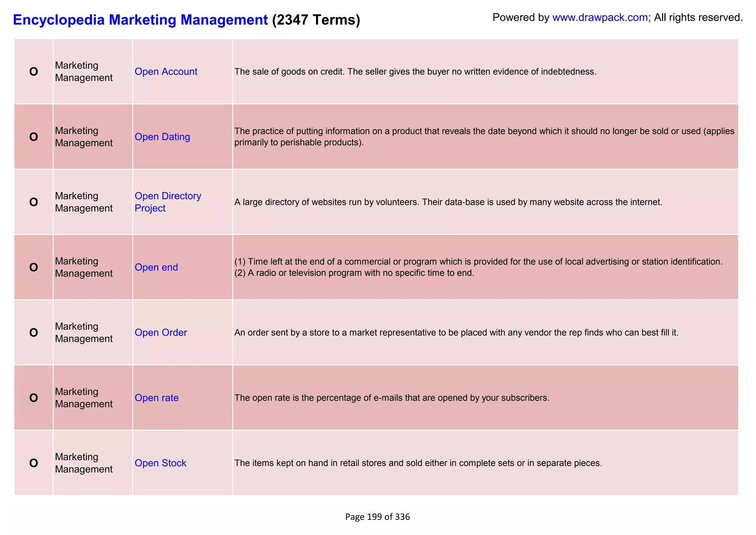The height and width of the screenshot is (535, 756).
Task: Open the Open rate term link
Action: pos(157,398)
